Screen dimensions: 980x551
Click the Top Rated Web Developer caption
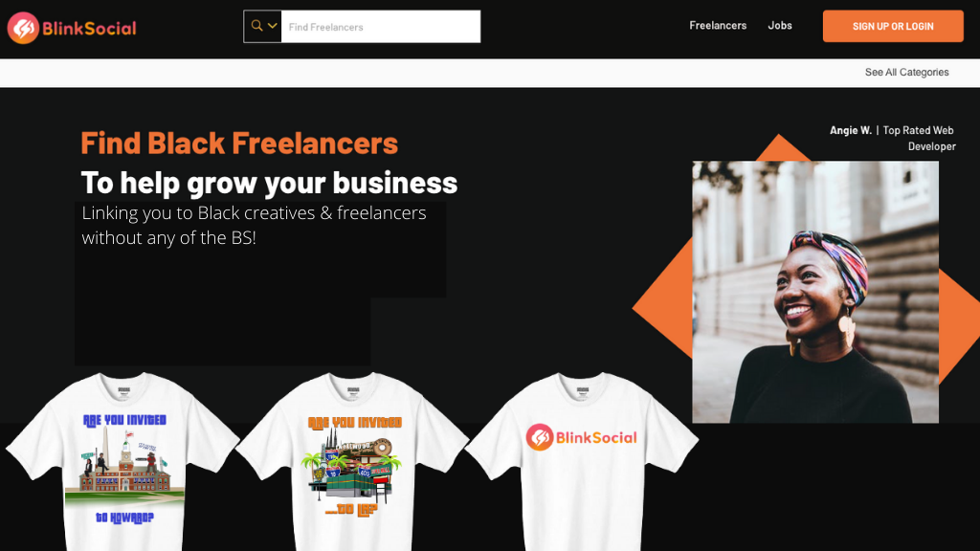919,138
